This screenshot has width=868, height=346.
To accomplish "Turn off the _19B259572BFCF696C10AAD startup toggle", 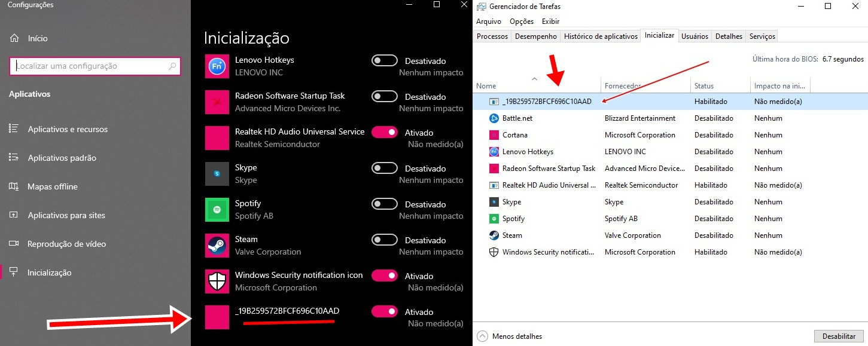I will pos(385,311).
